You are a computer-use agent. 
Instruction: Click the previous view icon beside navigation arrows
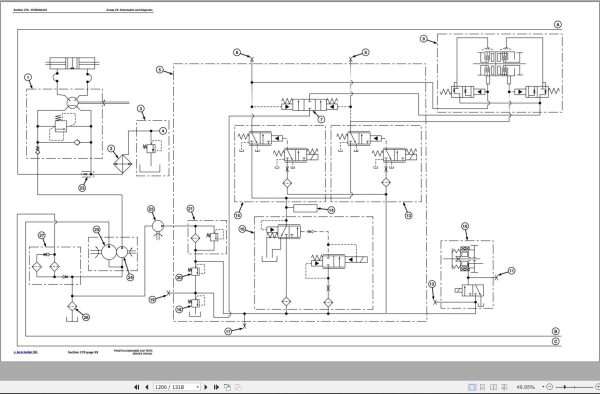pos(227,387)
